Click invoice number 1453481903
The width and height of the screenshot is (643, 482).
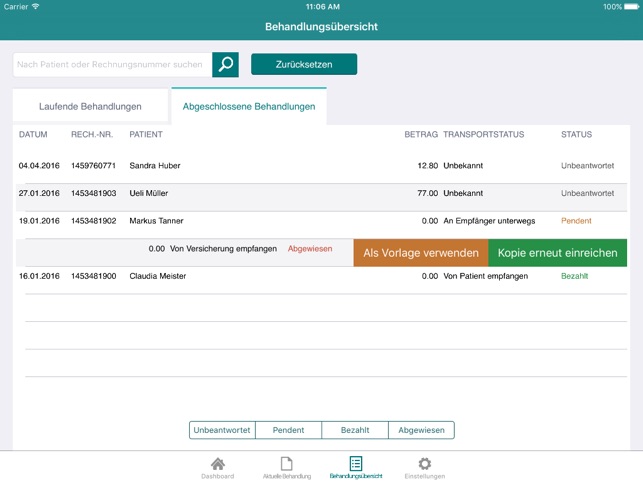click(x=93, y=193)
